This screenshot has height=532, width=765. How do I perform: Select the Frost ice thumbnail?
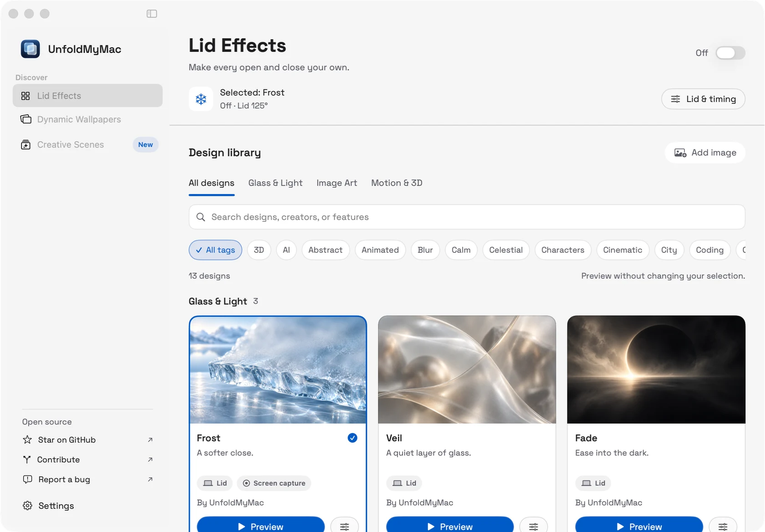[278, 370]
